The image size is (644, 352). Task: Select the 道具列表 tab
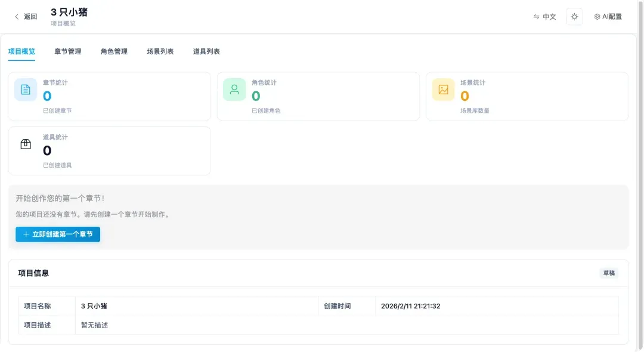coord(206,52)
